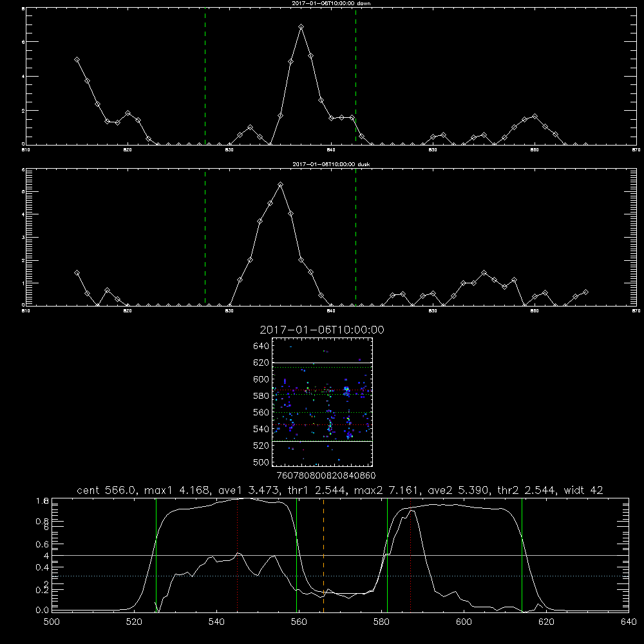
Task: Click the '520' label on bottom plot x-axis
Action: (134, 622)
